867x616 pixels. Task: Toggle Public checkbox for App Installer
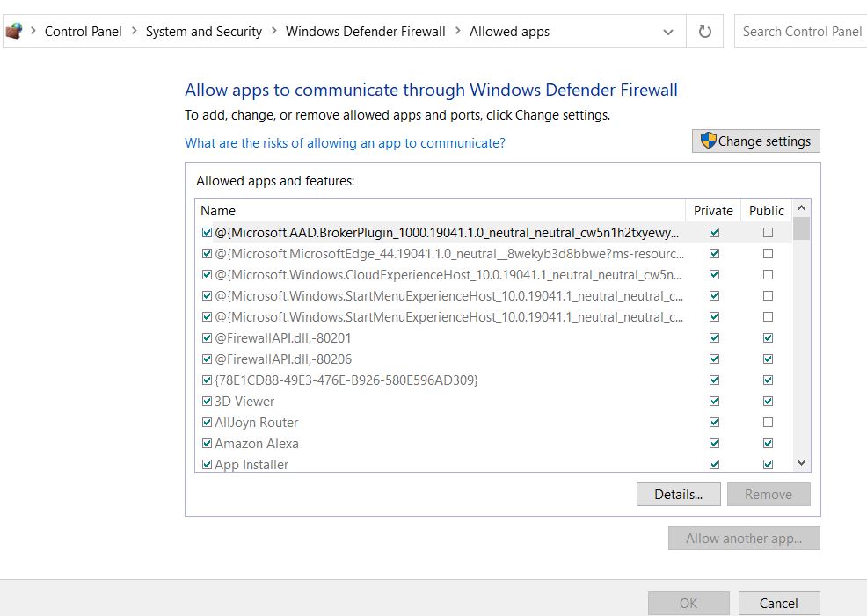pyautogui.click(x=768, y=464)
